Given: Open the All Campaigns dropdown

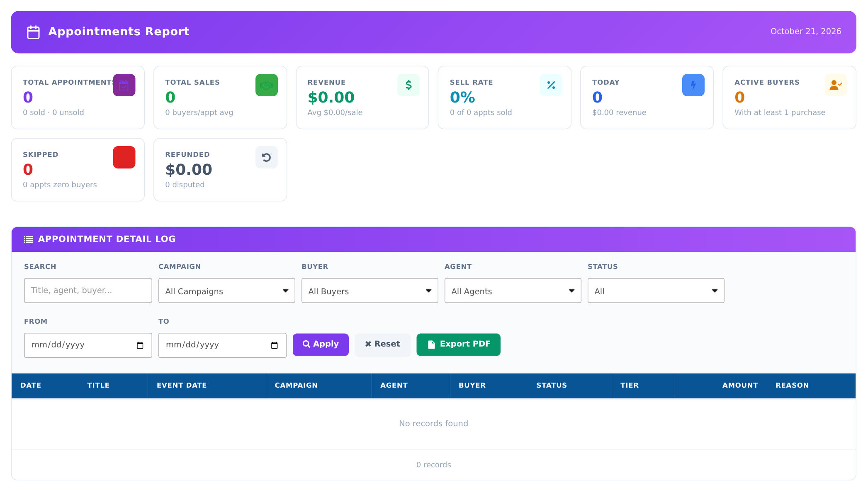Looking at the screenshot, I should click(227, 291).
